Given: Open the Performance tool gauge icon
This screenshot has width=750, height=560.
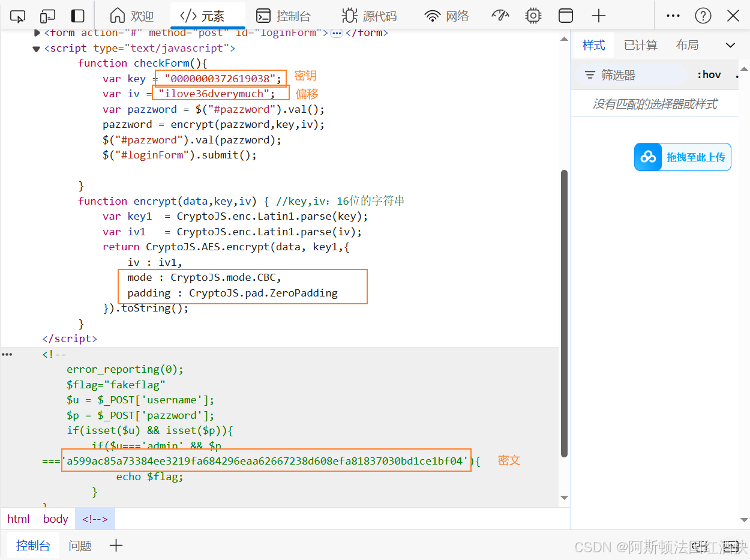Looking at the screenshot, I should tap(500, 16).
